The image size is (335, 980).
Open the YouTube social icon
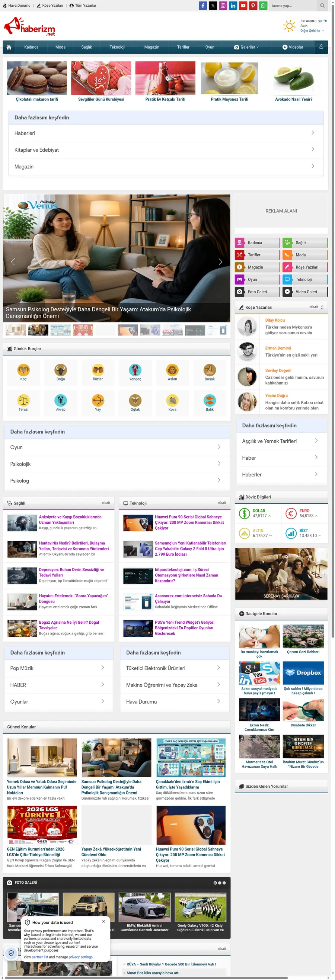pyautogui.click(x=243, y=6)
